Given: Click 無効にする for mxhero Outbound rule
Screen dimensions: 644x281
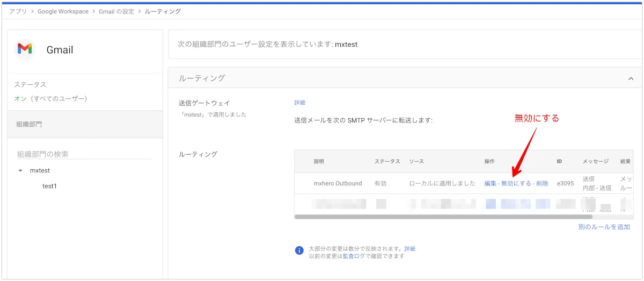Looking at the screenshot, I should point(515,183).
